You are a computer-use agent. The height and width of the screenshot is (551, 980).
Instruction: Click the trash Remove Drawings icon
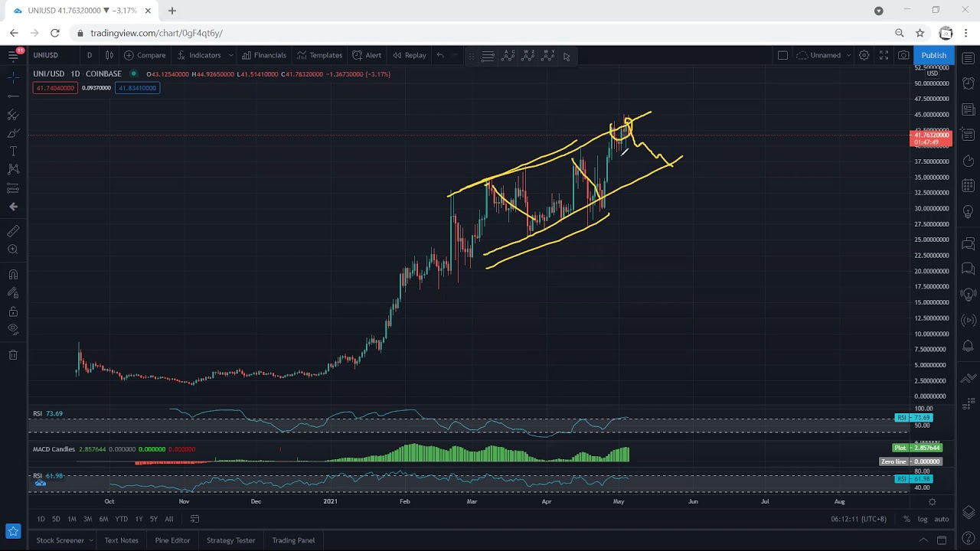tap(13, 355)
